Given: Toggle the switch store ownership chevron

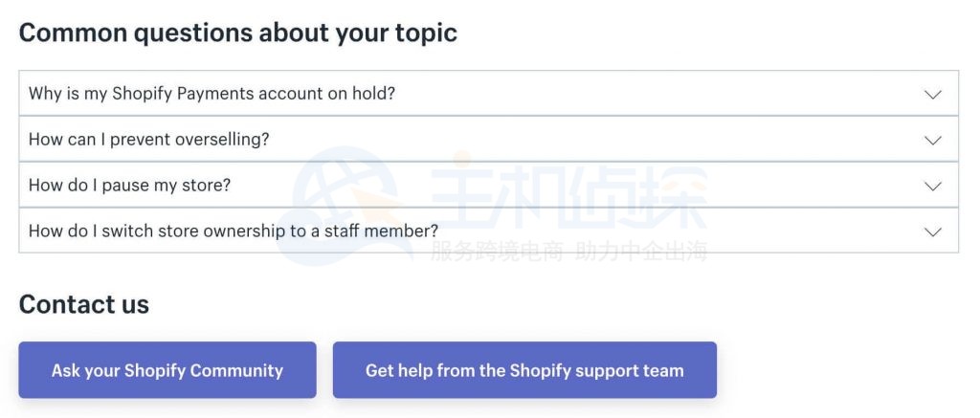Looking at the screenshot, I should coord(933,231).
